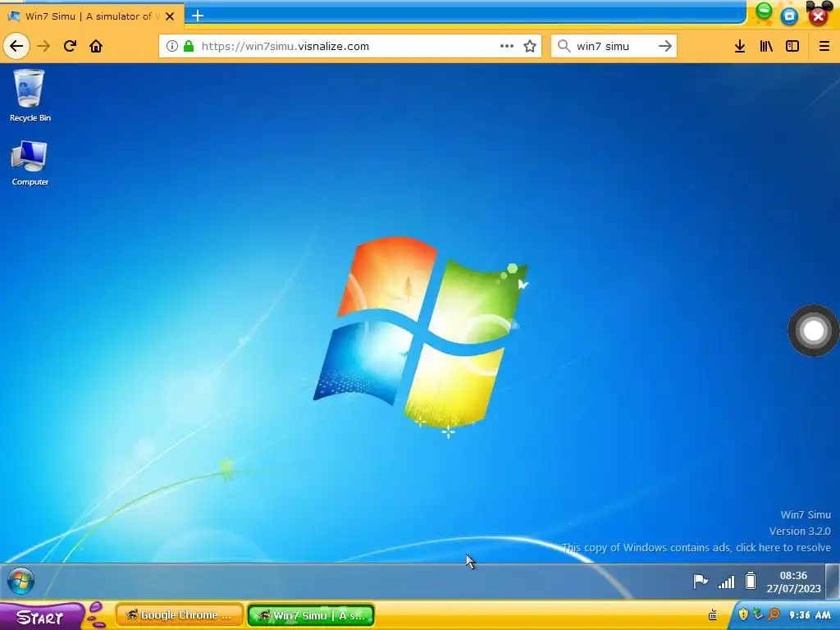The height and width of the screenshot is (630, 840).
Task: Open the Windows 7 Start orb
Action: coord(21,582)
